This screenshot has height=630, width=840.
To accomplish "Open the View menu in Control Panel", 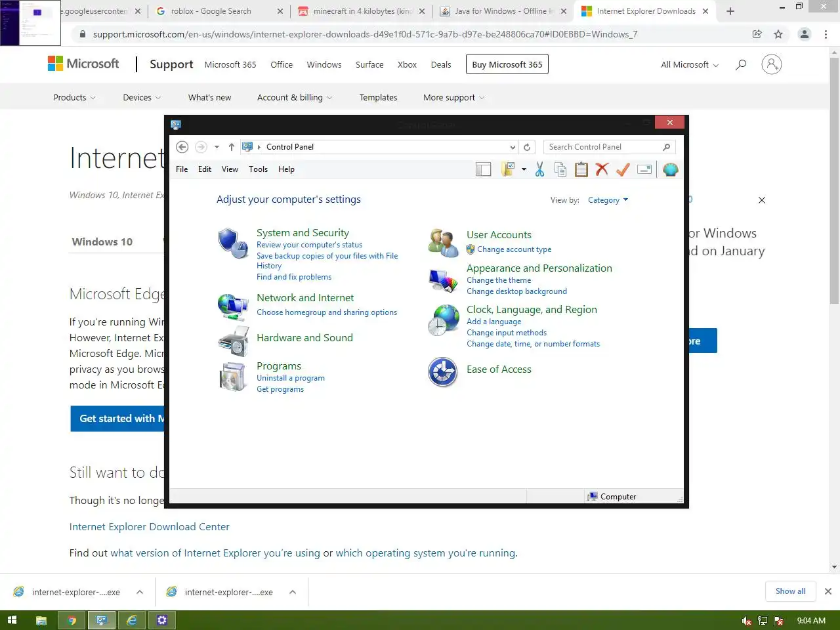I will 230,169.
